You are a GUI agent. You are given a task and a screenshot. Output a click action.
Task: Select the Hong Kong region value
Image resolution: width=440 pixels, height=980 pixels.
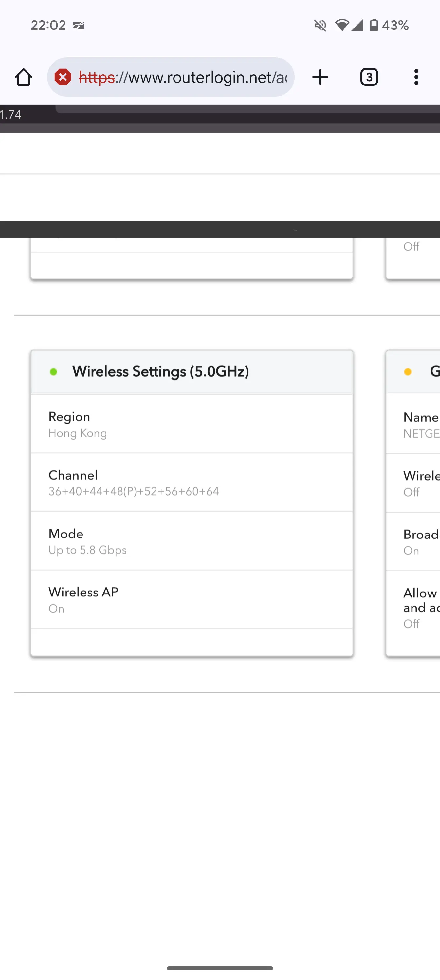coord(78,433)
